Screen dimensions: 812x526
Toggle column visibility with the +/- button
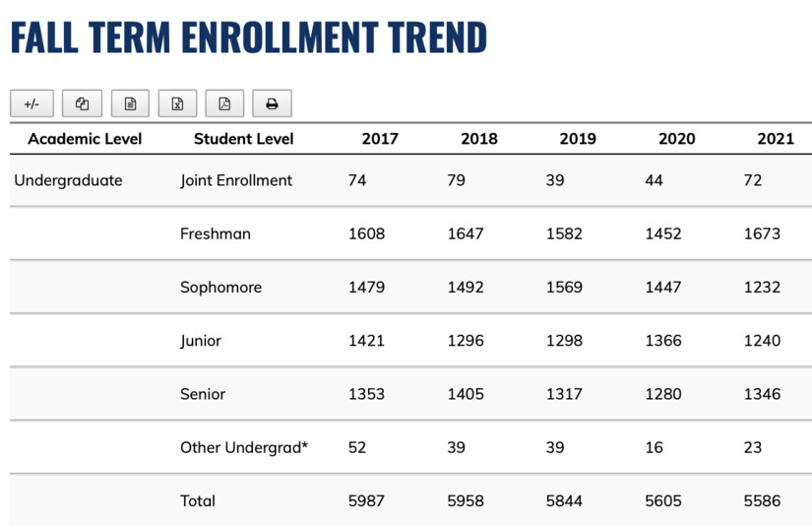(31, 103)
